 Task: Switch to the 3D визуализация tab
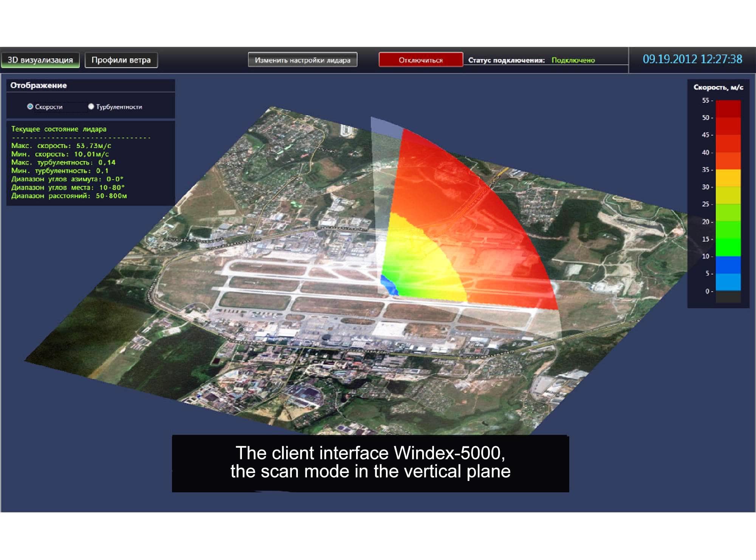click(x=40, y=60)
